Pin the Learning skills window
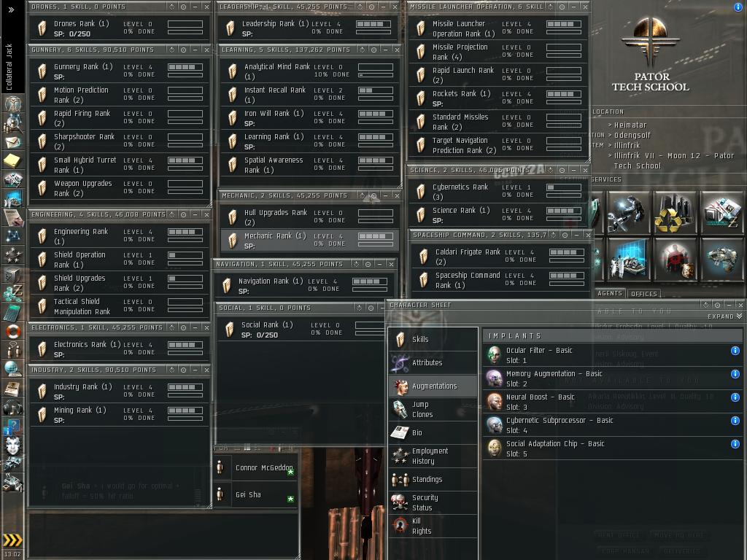Image resolution: width=747 pixels, height=560 pixels. (373, 50)
